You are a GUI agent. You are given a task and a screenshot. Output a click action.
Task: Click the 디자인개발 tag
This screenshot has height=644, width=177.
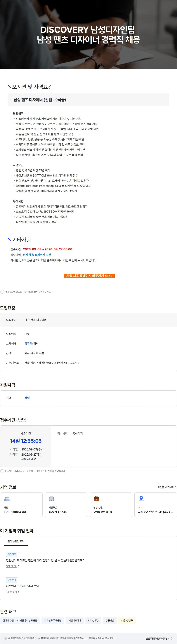coord(93,621)
